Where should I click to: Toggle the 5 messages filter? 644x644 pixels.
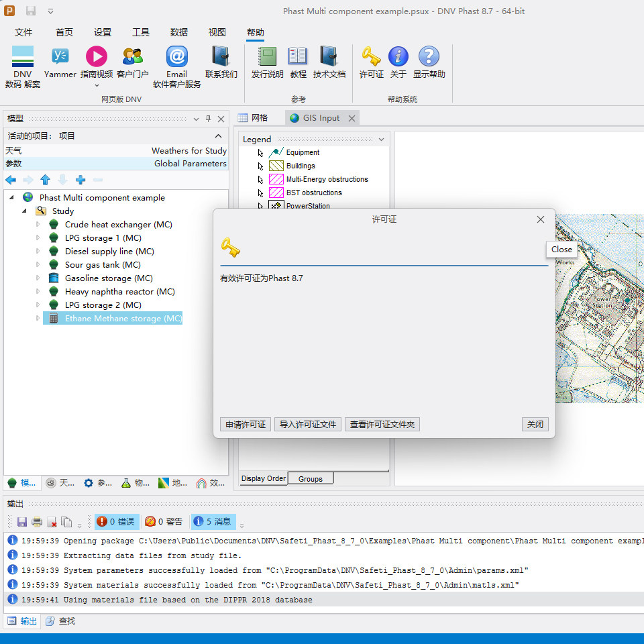point(213,522)
